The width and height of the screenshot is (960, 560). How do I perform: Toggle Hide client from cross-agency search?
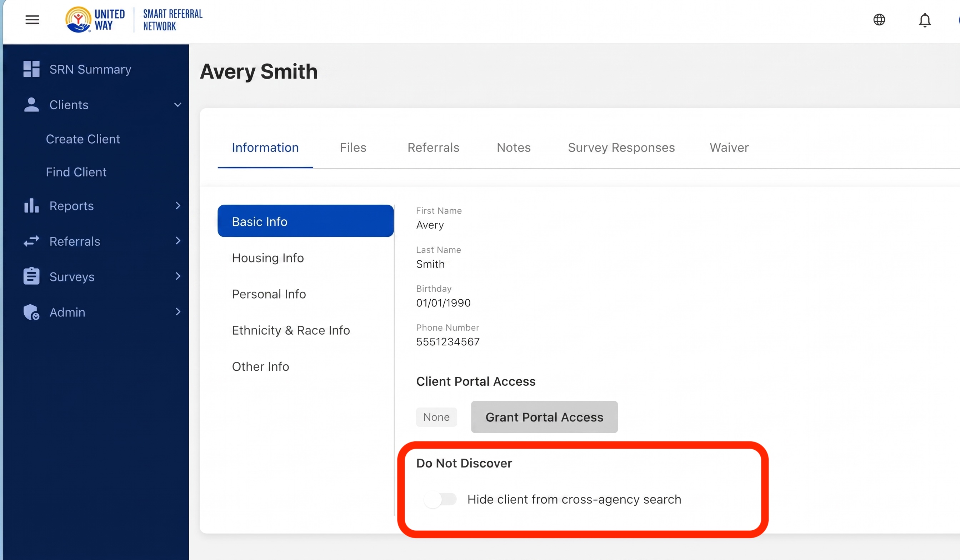coord(440,499)
